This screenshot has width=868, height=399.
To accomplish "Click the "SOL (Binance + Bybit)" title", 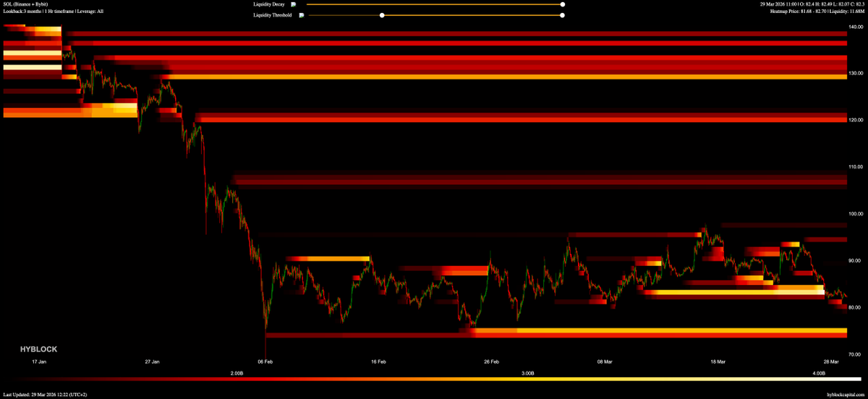I will 25,4.
